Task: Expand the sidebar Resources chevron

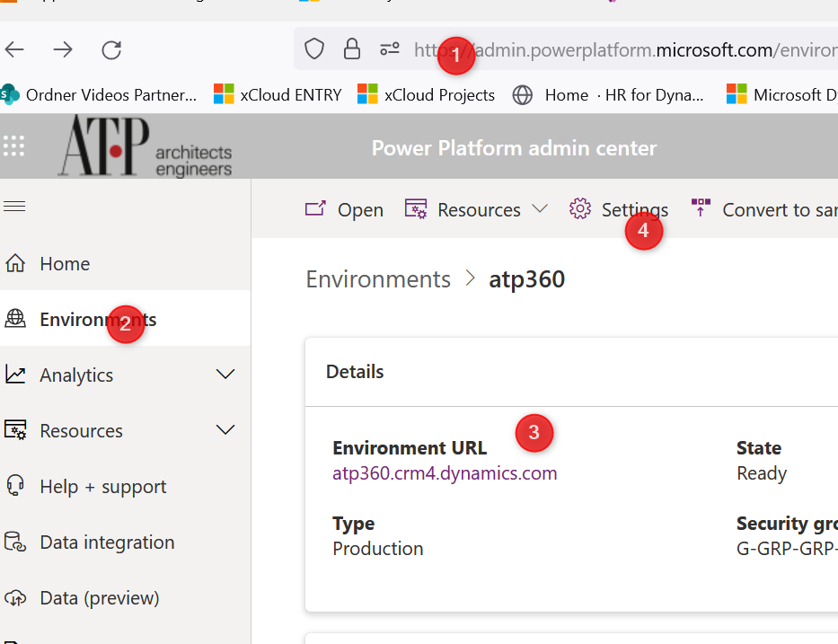Action: pyautogui.click(x=225, y=429)
